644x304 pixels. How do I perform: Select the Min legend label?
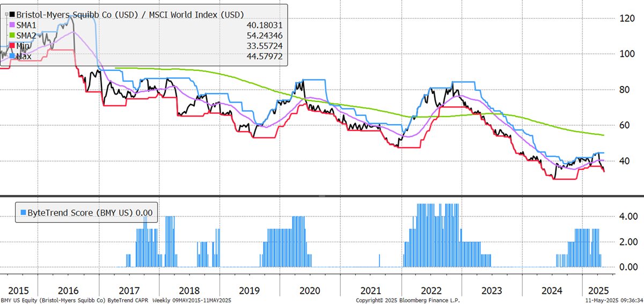point(24,46)
